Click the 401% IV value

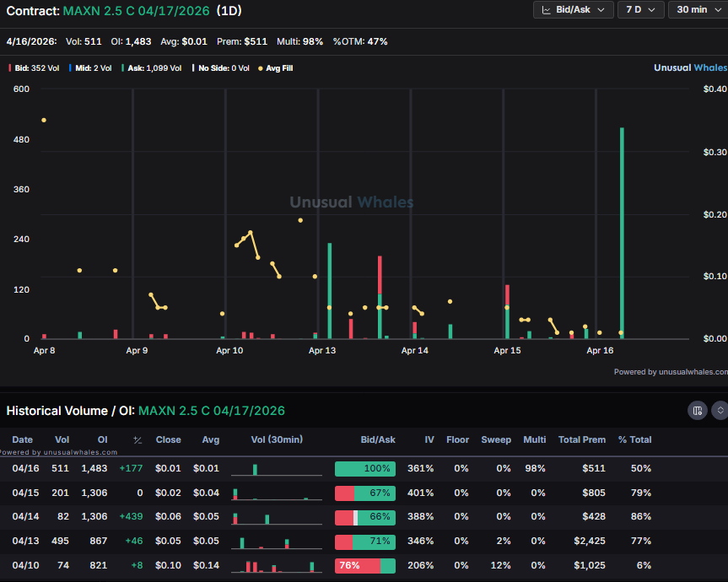pos(421,493)
